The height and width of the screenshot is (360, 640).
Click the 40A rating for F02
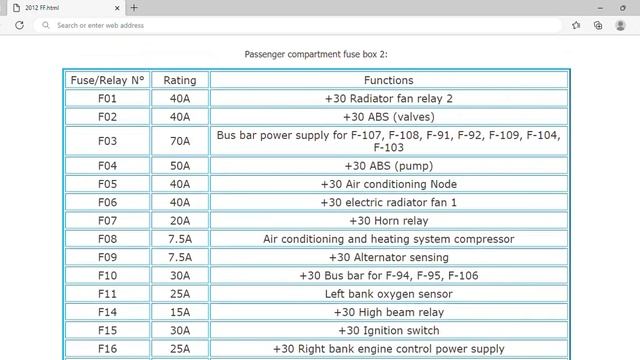(x=180, y=117)
